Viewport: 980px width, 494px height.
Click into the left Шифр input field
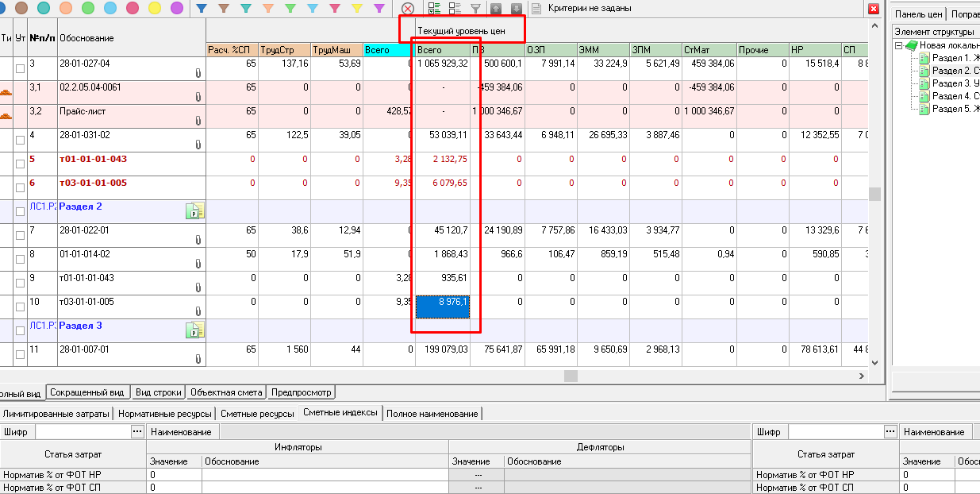(x=83, y=431)
